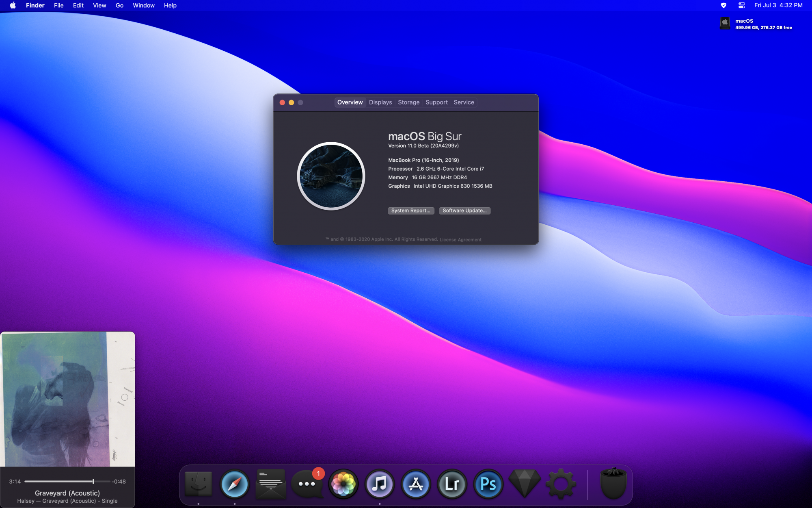Image resolution: width=812 pixels, height=508 pixels.
Task: Click the remaining time -0:48
Action: (119, 482)
